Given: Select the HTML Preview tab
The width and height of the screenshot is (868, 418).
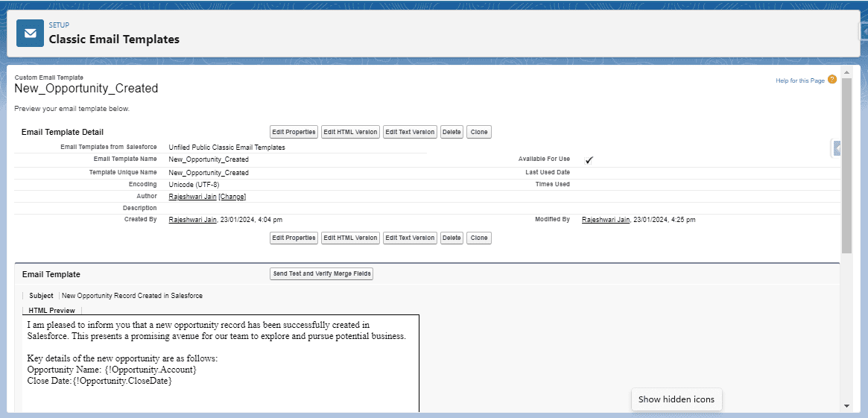Looking at the screenshot, I should pos(51,310).
